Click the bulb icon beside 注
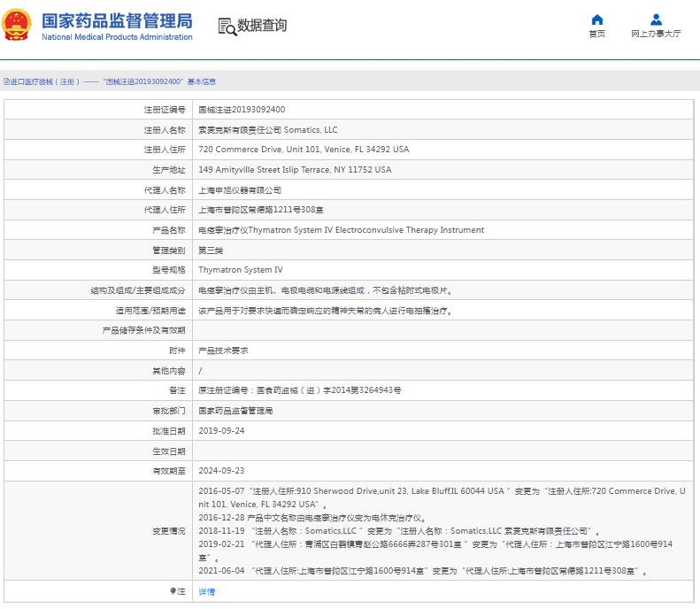Image resolution: width=700 pixels, height=609 pixels. (173, 591)
